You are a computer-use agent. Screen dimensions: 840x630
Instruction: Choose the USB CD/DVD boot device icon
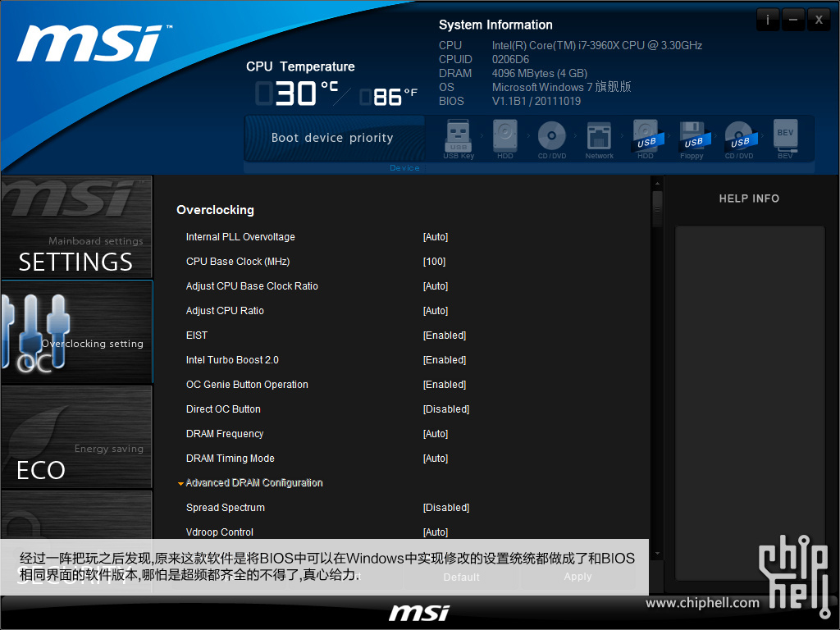pos(740,138)
